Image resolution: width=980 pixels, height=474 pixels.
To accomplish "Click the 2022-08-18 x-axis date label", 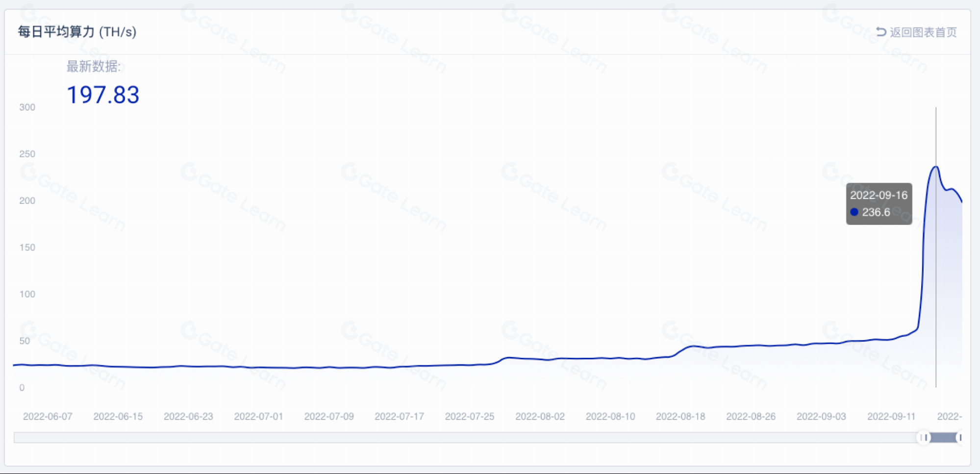I will pos(680,416).
